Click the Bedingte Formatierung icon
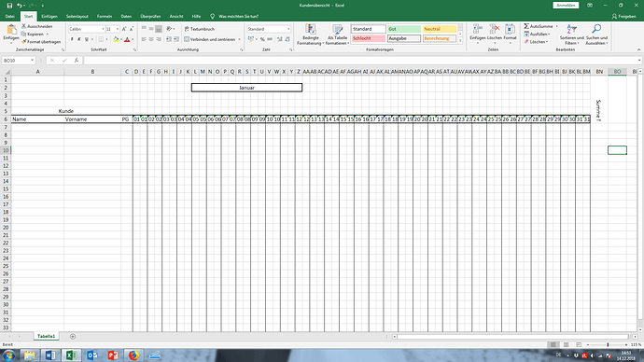This screenshot has width=644, height=362. (311, 30)
